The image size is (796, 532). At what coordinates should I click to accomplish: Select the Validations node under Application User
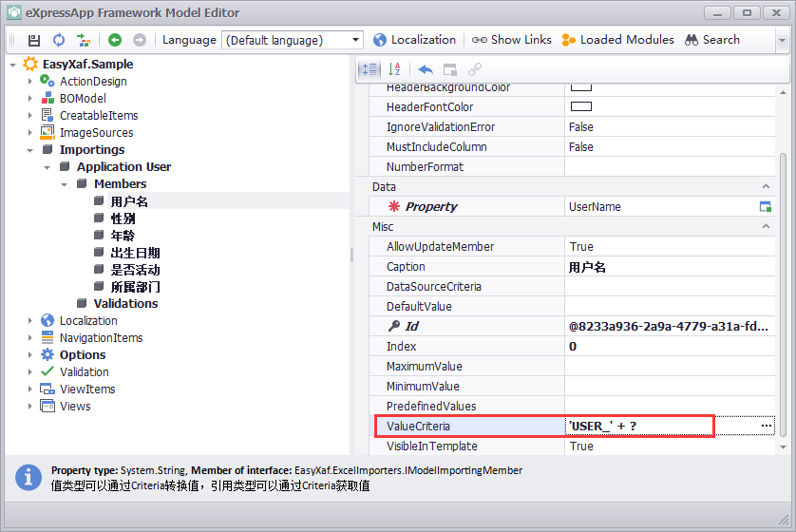point(125,304)
